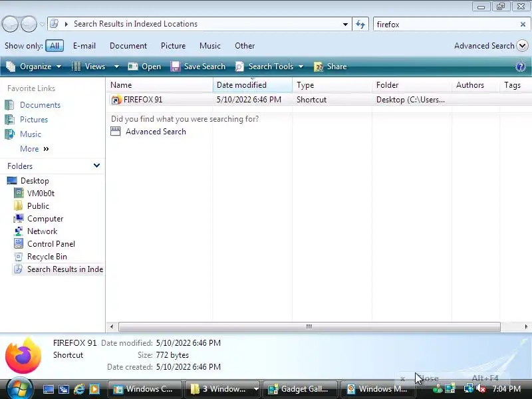
Task: Filter results to Music only
Action: [x=210, y=46]
